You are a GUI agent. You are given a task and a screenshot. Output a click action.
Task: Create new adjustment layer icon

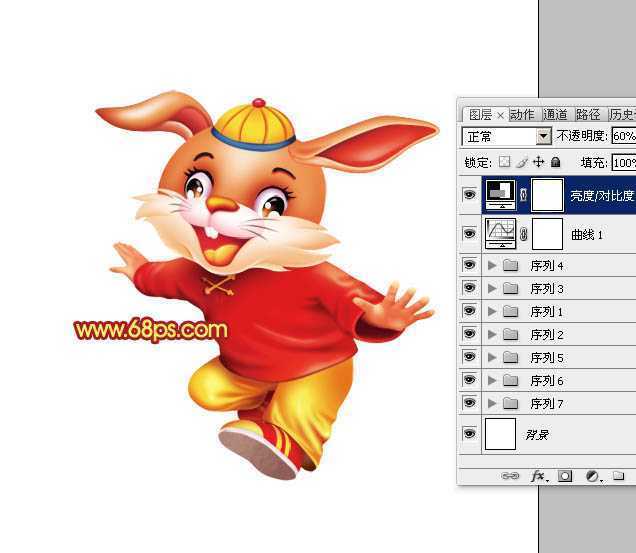pyautogui.click(x=593, y=476)
